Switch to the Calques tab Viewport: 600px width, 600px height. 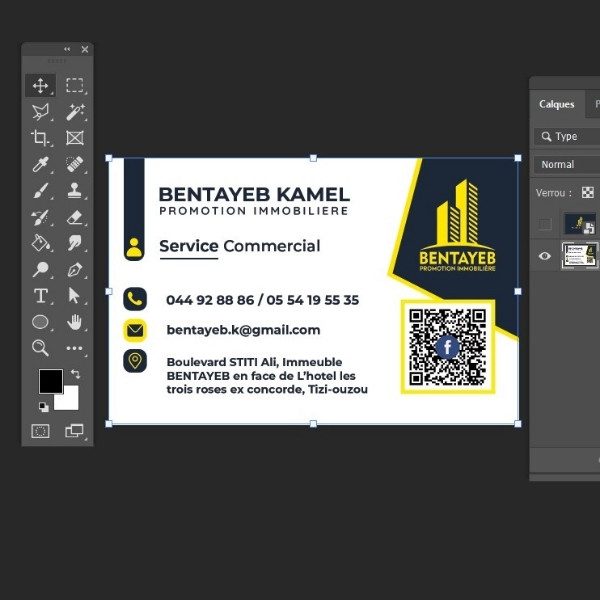[557, 104]
